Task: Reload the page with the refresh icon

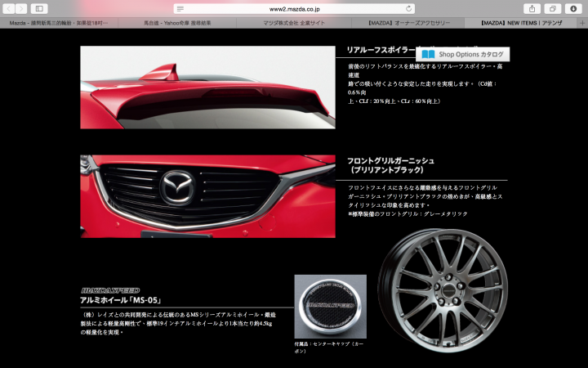Action: [x=408, y=9]
